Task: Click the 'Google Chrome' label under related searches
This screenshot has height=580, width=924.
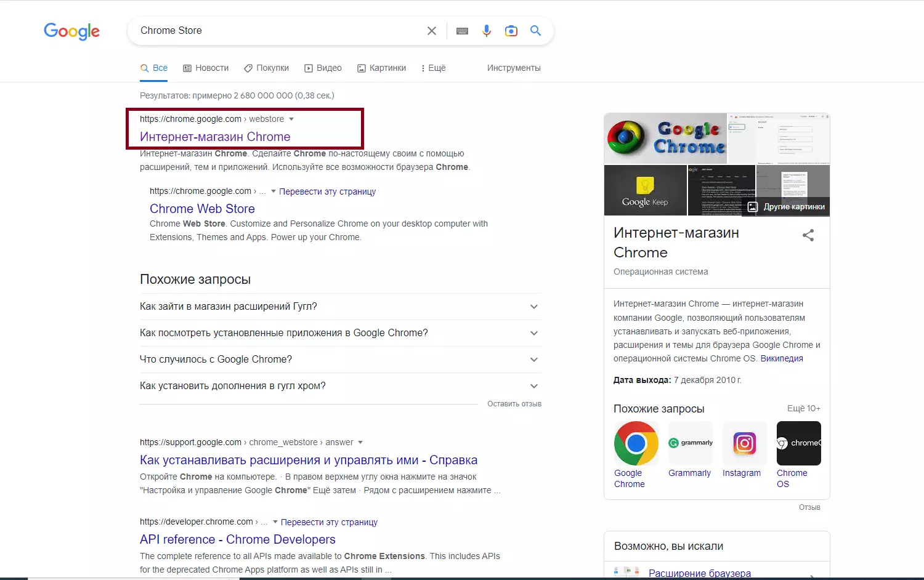Action: click(x=630, y=478)
